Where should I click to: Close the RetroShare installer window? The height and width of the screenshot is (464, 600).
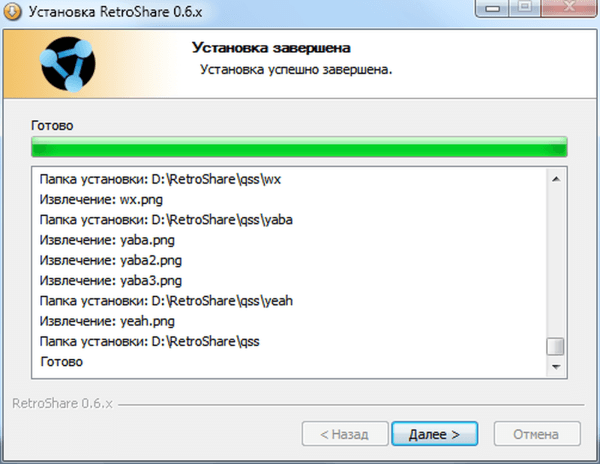tap(569, 8)
